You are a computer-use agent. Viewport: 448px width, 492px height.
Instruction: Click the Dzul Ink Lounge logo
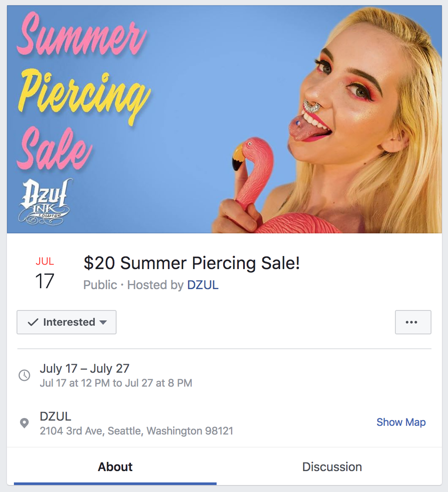click(x=45, y=202)
